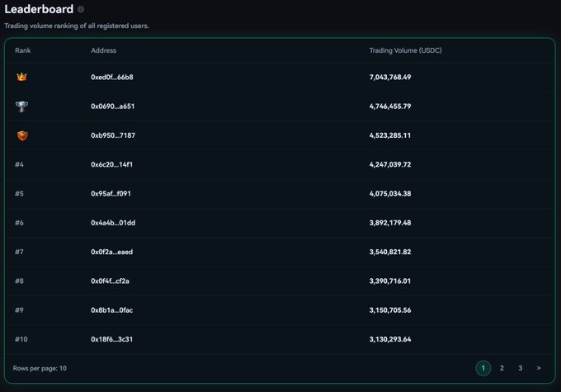Click rank label #7
The width and height of the screenshot is (561, 392).
click(19, 252)
